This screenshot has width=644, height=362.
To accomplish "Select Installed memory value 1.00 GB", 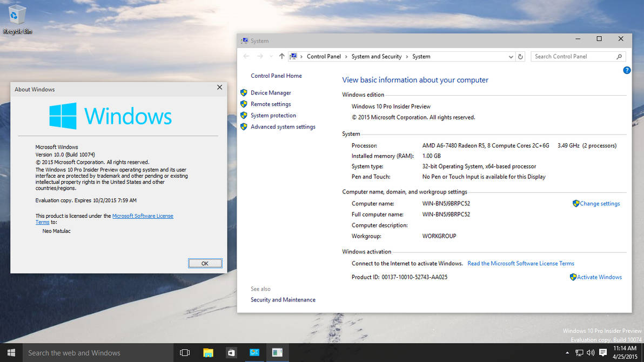I will pyautogui.click(x=431, y=156).
